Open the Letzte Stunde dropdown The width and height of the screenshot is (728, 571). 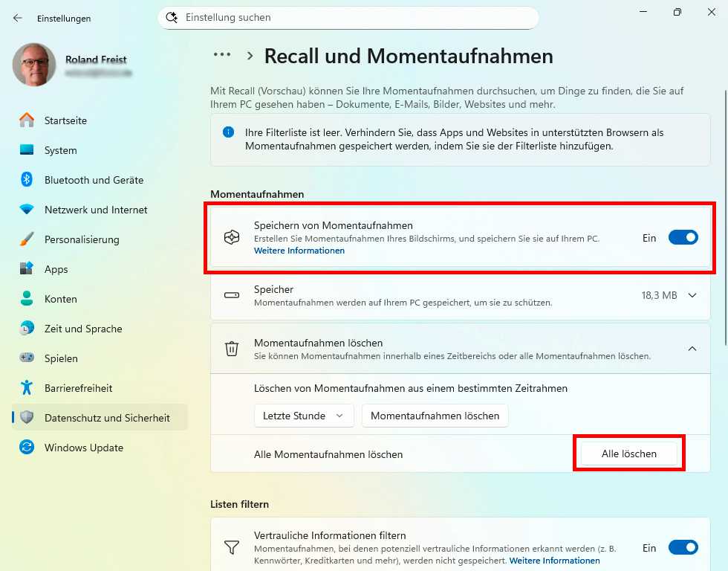point(304,416)
